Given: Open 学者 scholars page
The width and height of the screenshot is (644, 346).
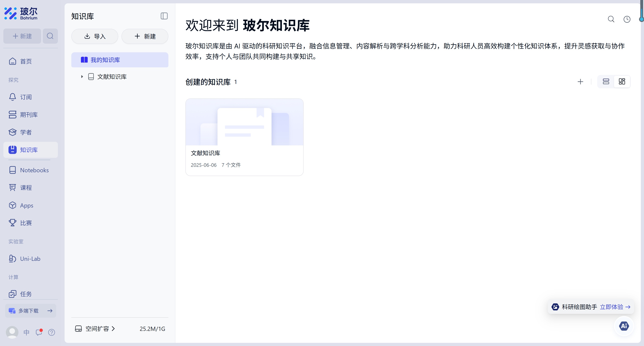Looking at the screenshot, I should point(30,132).
